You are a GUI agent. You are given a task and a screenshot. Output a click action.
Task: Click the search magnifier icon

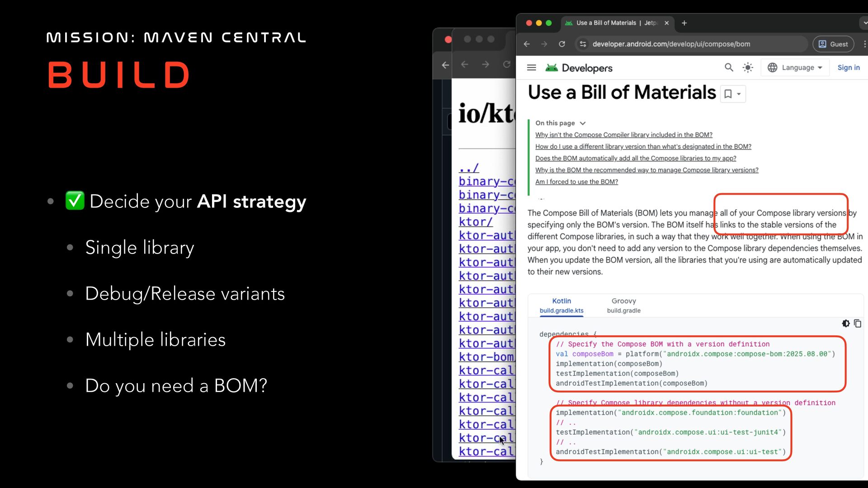click(729, 68)
